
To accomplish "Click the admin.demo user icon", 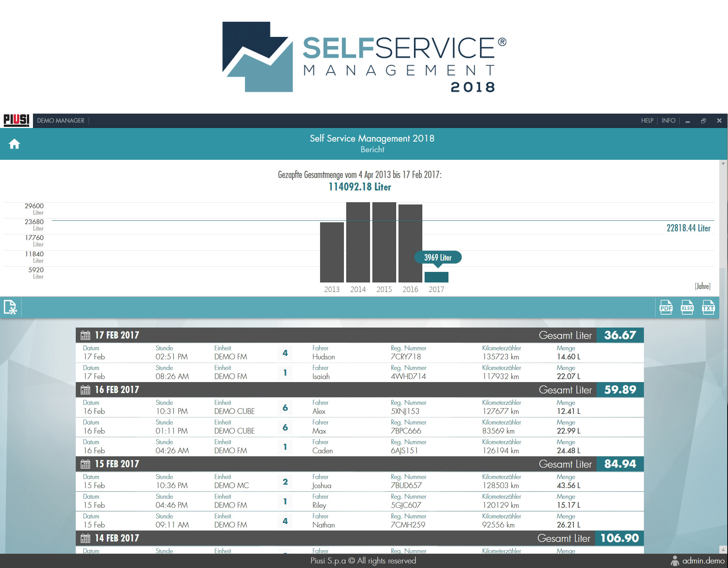I will [675, 561].
